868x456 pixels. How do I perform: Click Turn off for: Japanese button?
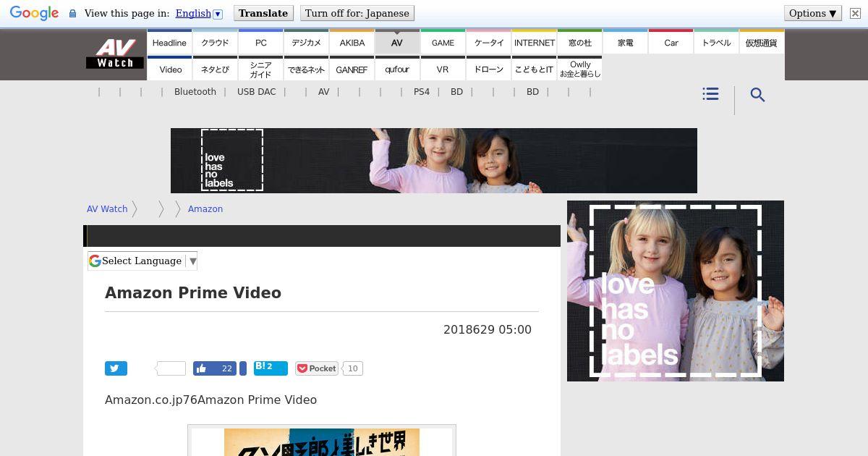click(357, 13)
